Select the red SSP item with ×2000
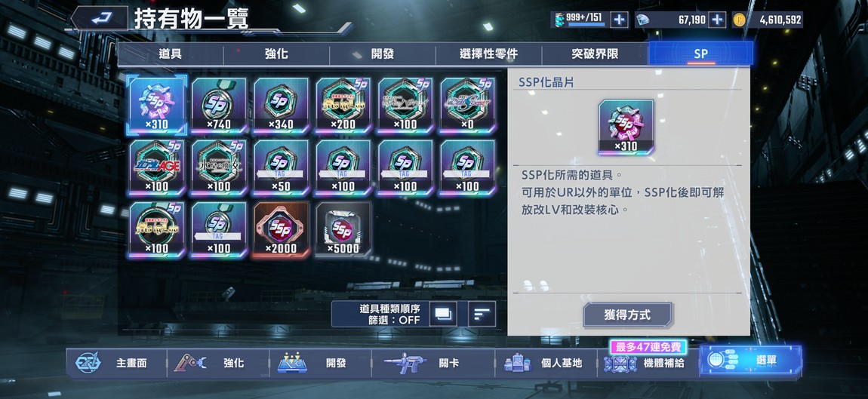 281,229
